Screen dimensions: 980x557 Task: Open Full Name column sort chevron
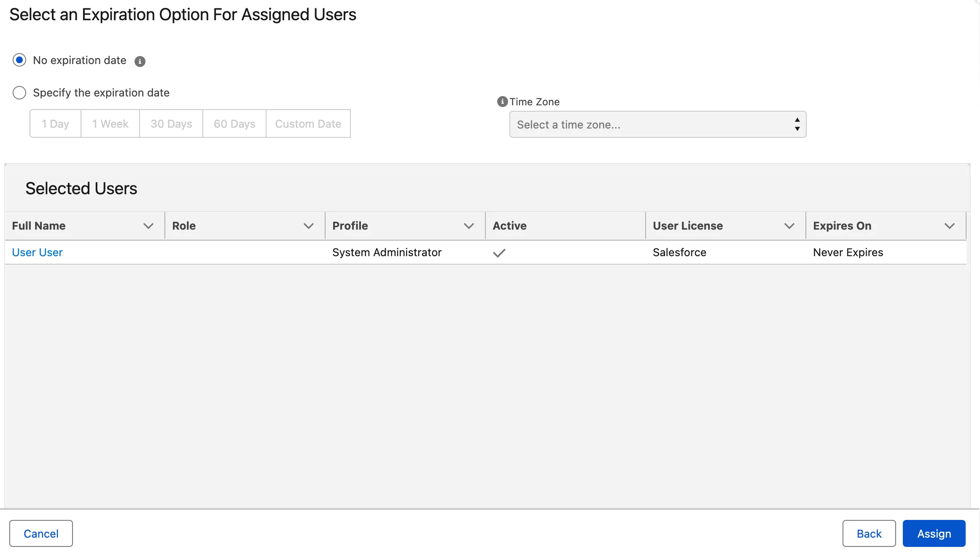[x=148, y=226]
